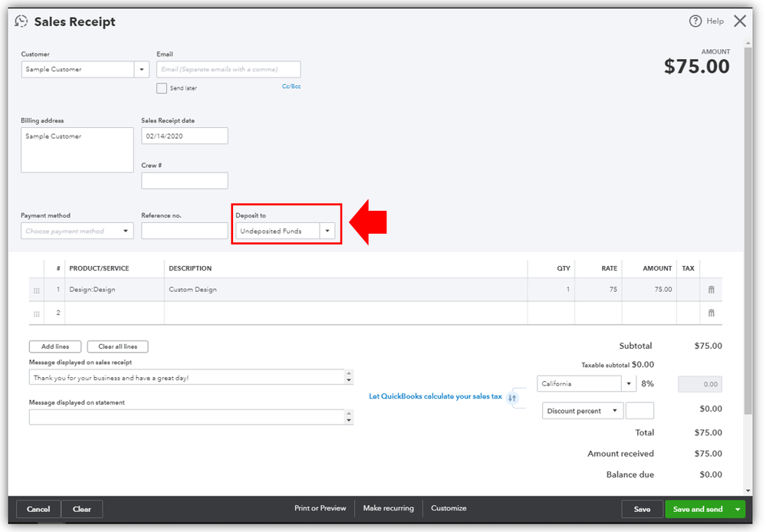Click the vertical scrollbar thumb
This screenshot has height=532, width=766.
click(748, 231)
